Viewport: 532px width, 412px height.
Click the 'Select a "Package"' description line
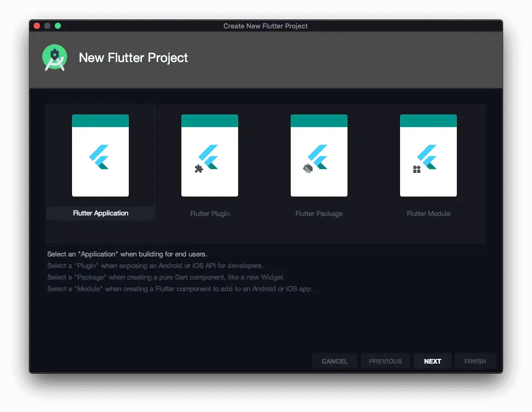(x=166, y=277)
